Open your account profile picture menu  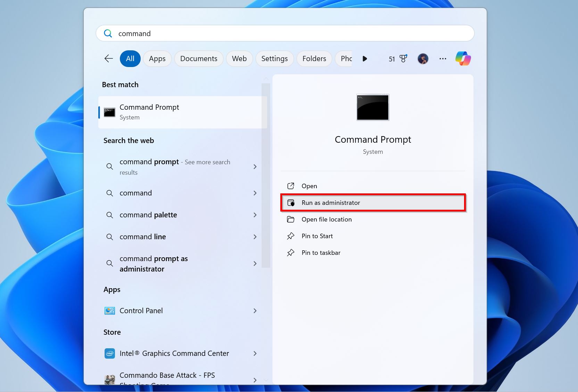pos(423,58)
